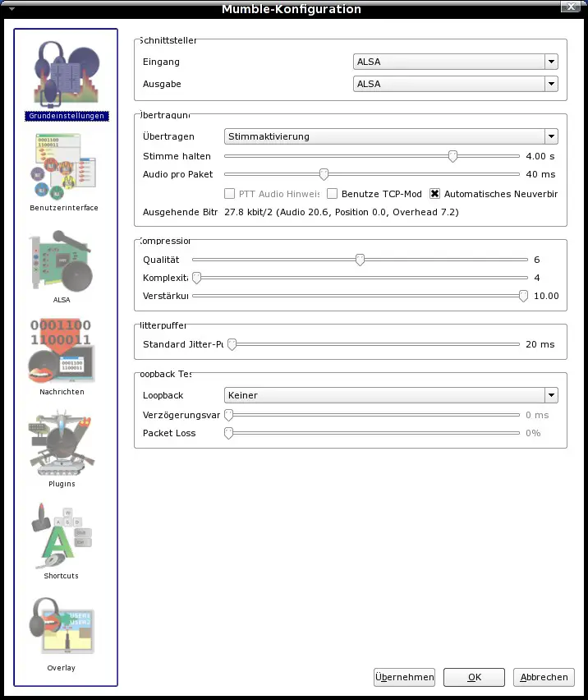Open the Loopback Keiner dropdown
This screenshot has height=700, width=588.
pyautogui.click(x=391, y=395)
